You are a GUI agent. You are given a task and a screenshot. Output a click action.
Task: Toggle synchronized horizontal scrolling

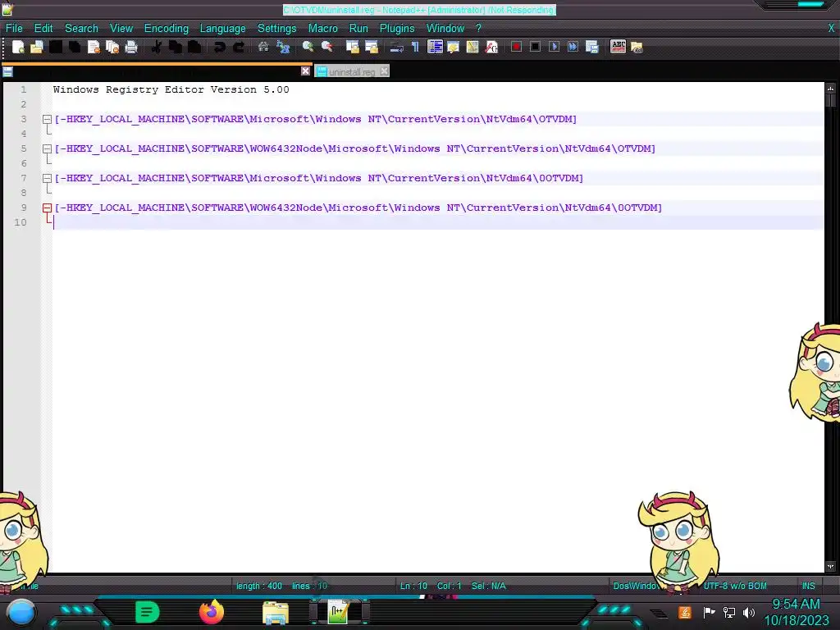point(372,47)
